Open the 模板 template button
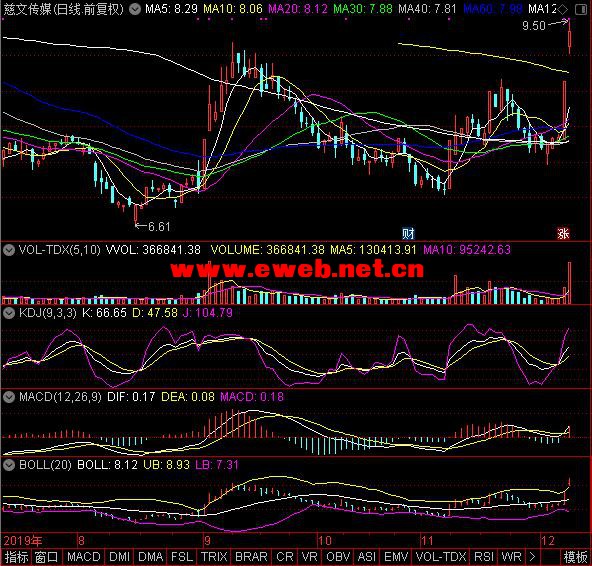Image resolution: width=592 pixels, height=566 pixels. [575, 557]
